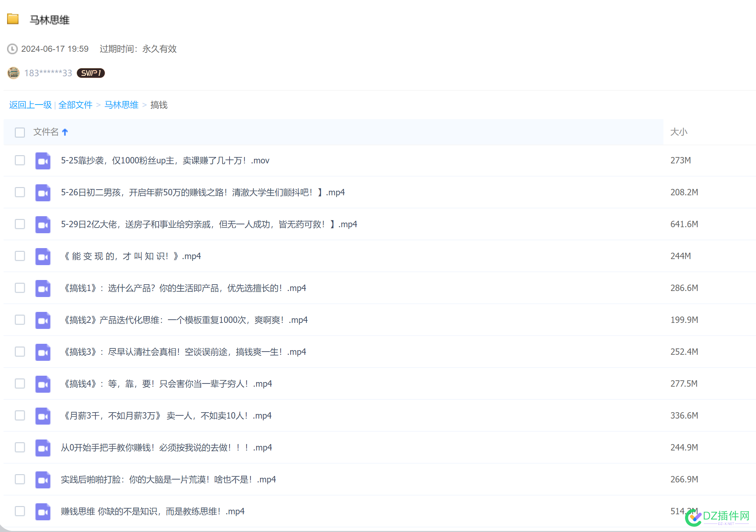The width and height of the screenshot is (756, 532).
Task: Check the box for 能变现的才叫知识 file
Action: [x=20, y=256]
